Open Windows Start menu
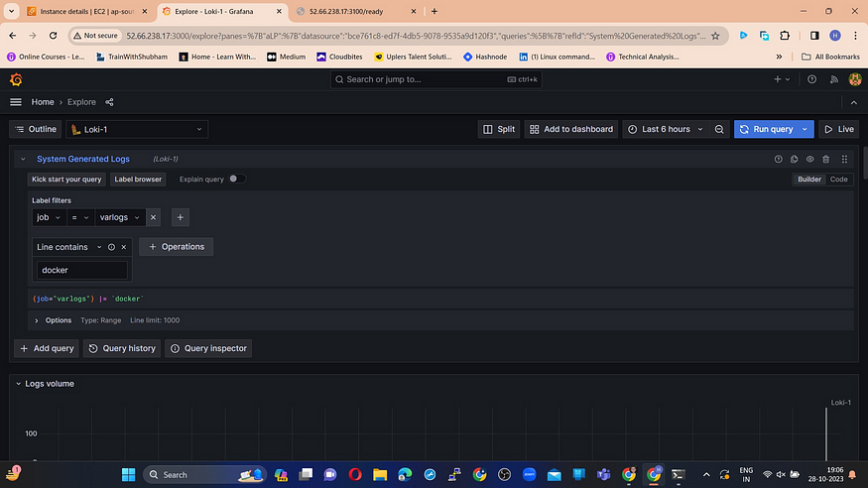 128,475
